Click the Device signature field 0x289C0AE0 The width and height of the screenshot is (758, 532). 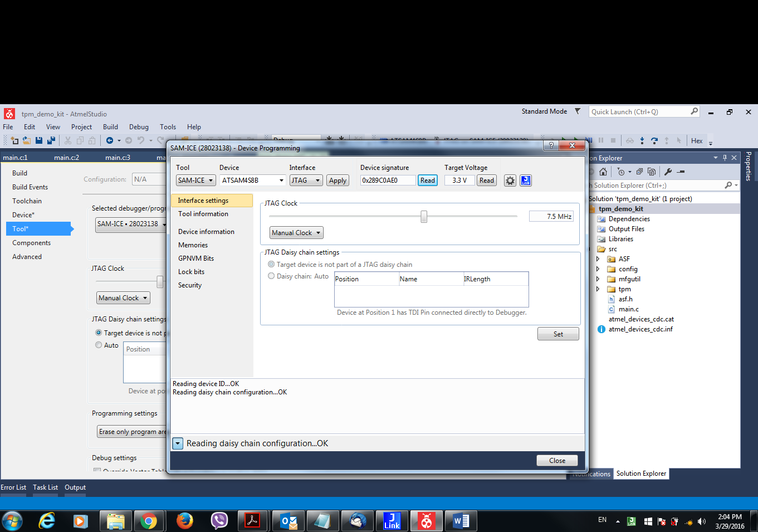pyautogui.click(x=388, y=180)
